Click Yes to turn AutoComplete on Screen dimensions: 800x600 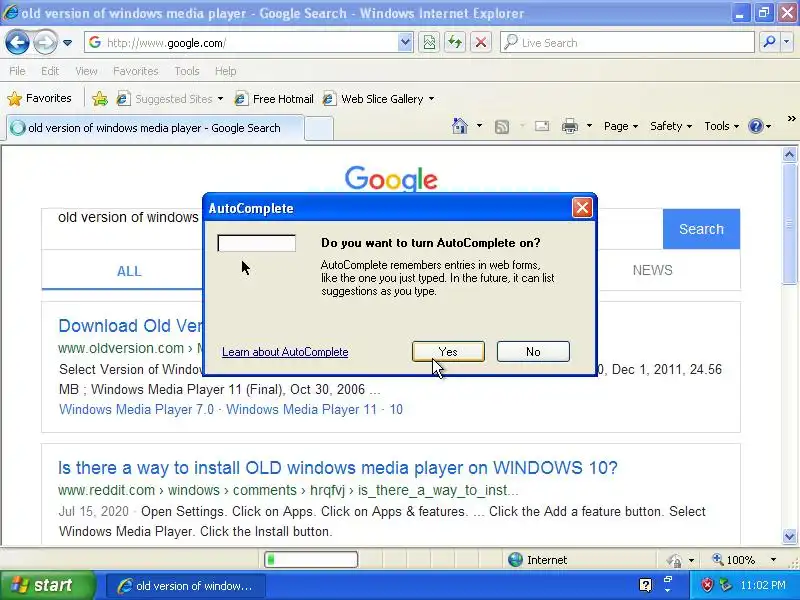click(448, 352)
